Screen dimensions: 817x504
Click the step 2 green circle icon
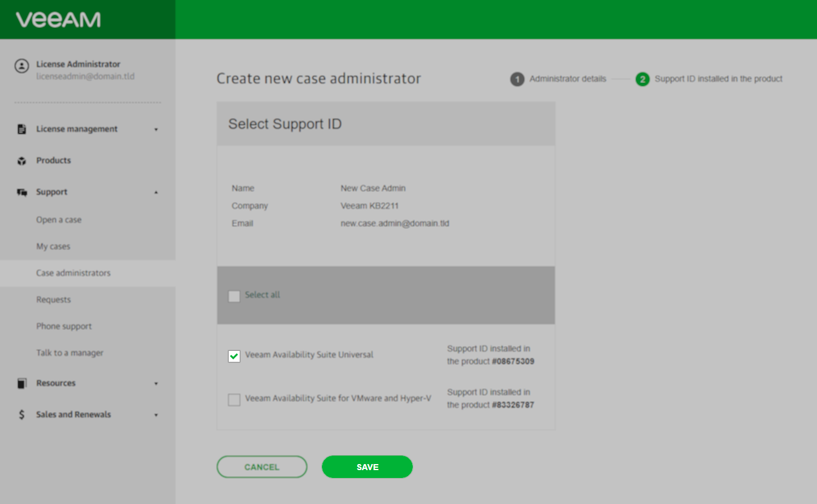click(642, 79)
